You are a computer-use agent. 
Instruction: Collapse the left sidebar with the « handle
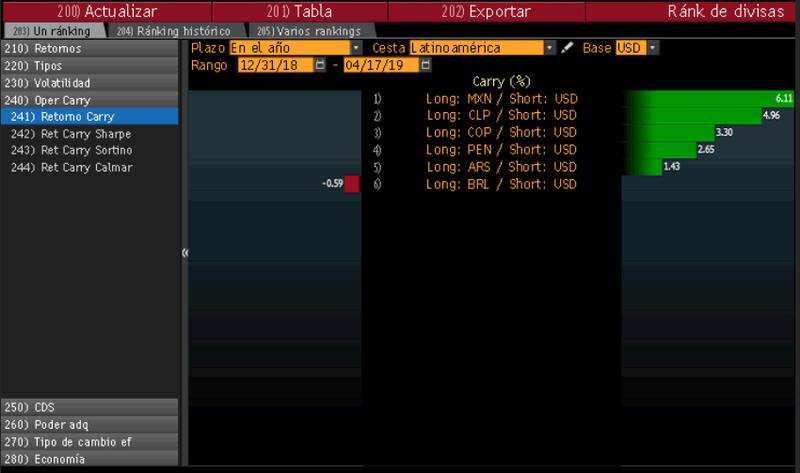[185, 253]
